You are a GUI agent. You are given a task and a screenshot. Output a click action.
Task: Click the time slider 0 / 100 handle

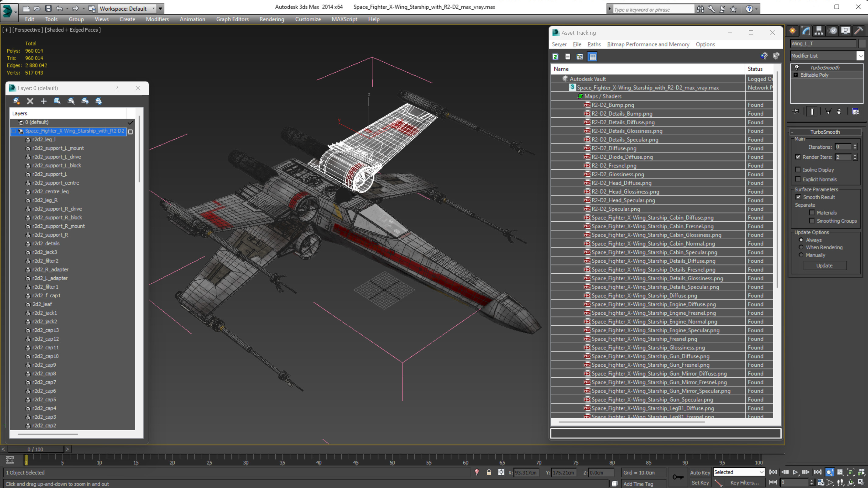click(x=35, y=449)
